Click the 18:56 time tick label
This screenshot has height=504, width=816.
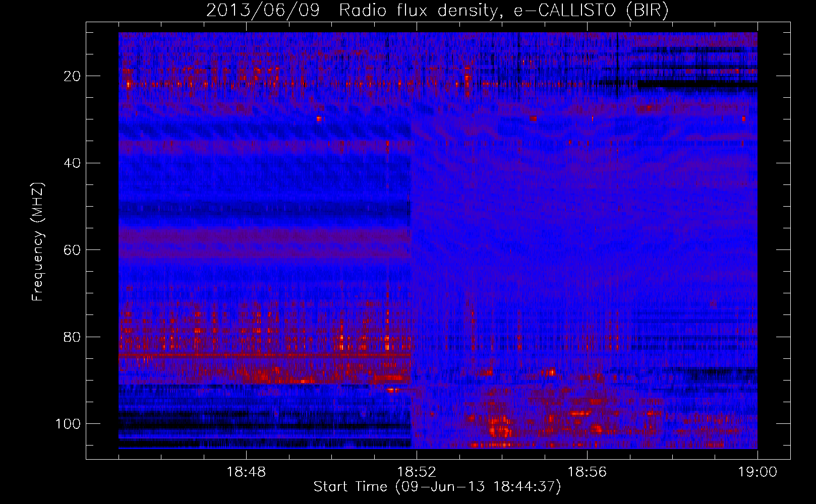587,472
